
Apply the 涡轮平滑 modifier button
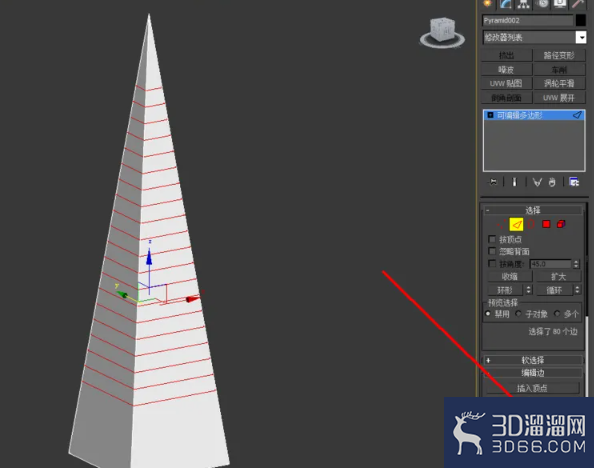tap(559, 84)
